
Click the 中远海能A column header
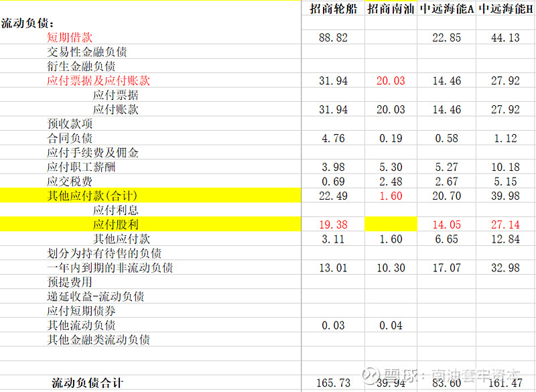(447, 9)
